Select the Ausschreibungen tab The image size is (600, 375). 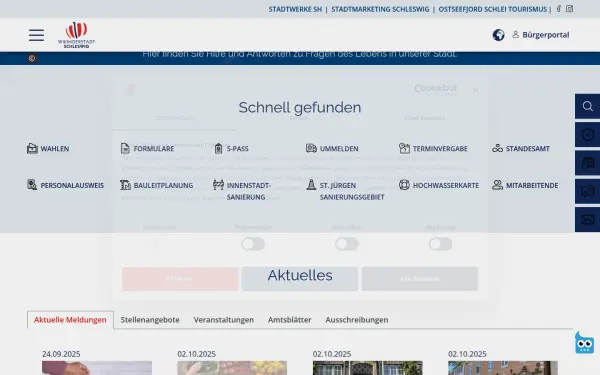click(x=357, y=320)
